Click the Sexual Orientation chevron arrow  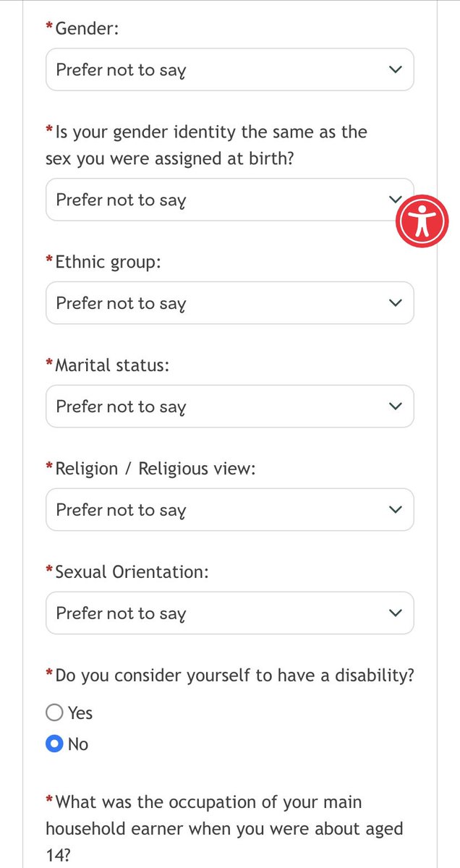pyautogui.click(x=395, y=613)
